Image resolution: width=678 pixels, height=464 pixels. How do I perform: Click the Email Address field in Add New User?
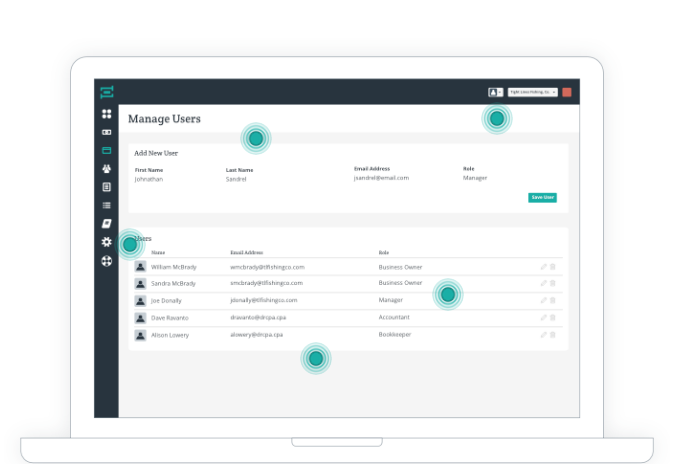coord(381,178)
